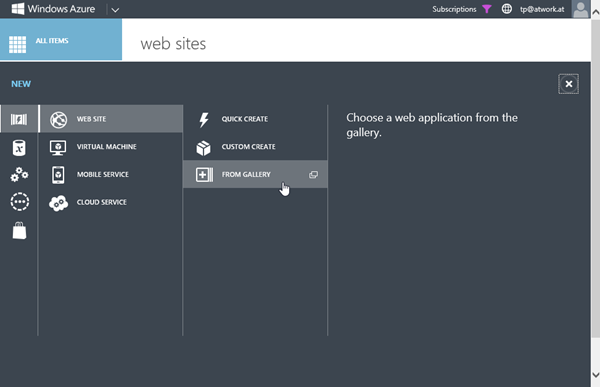Choose the VIRTUAL MACHINE menu entry
This screenshot has width=600, height=387.
(111, 147)
